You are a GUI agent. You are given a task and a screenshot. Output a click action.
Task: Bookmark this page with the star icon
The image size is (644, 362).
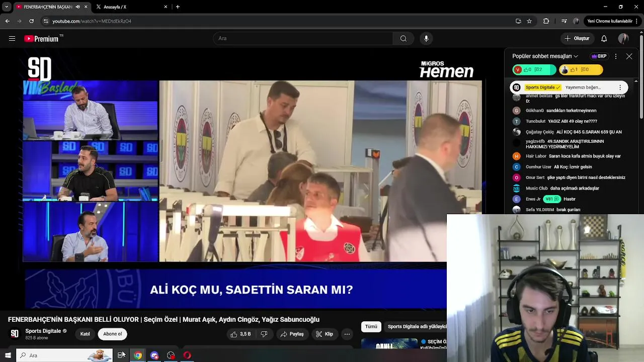(529, 21)
